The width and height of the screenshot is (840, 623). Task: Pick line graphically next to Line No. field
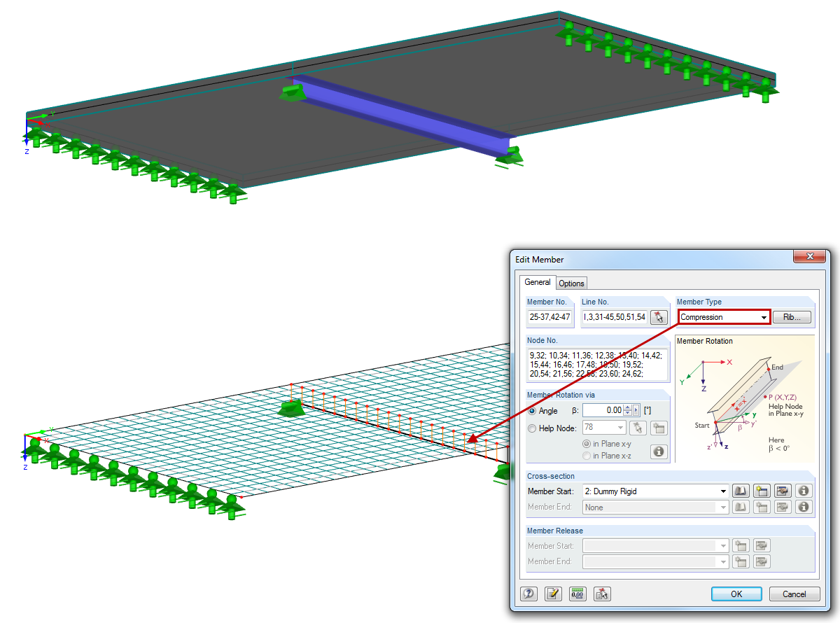pos(659,318)
